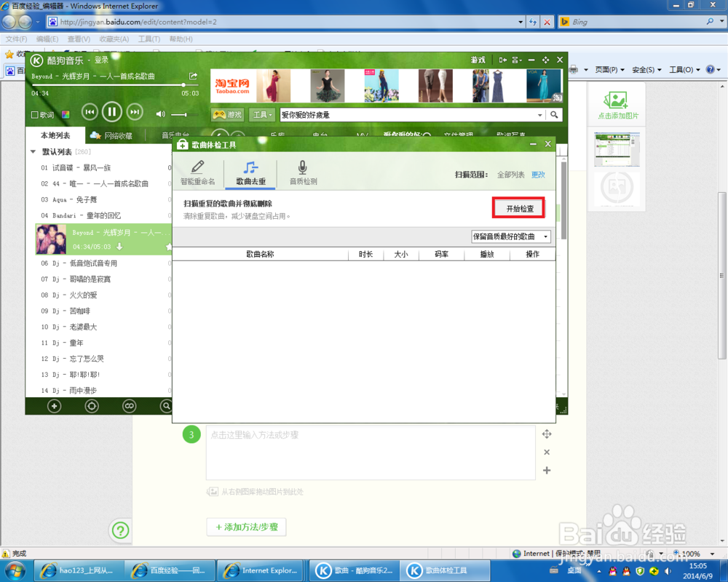Screen dimensions: 728x582
Task: Collapse the 默认列表 playlist group
Action: (33, 152)
